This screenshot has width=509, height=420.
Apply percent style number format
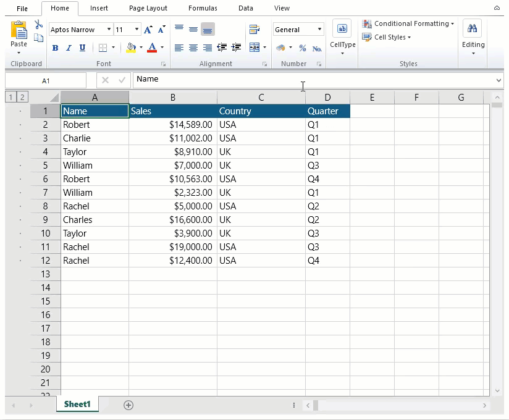pos(302,48)
